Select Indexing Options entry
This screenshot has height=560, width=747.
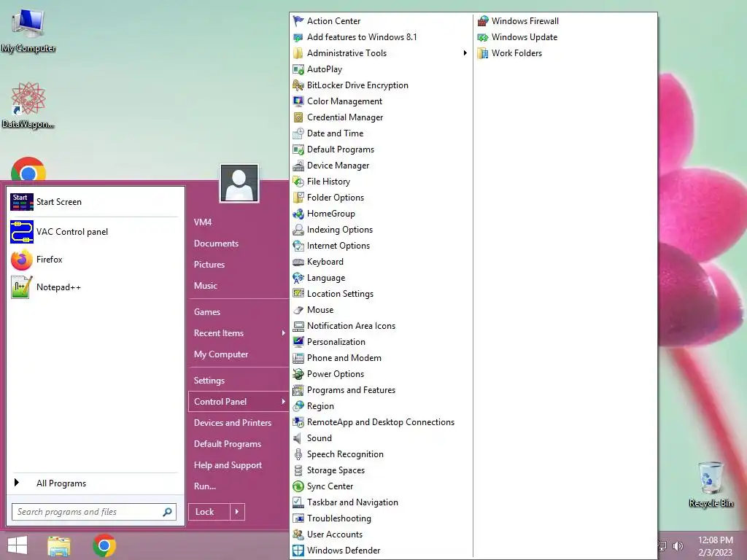point(340,230)
